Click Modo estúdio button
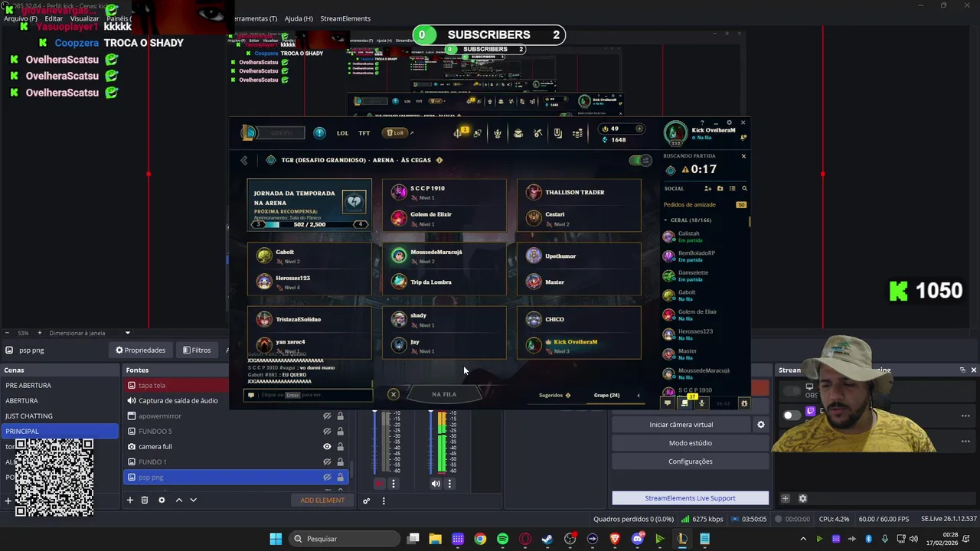 (691, 443)
